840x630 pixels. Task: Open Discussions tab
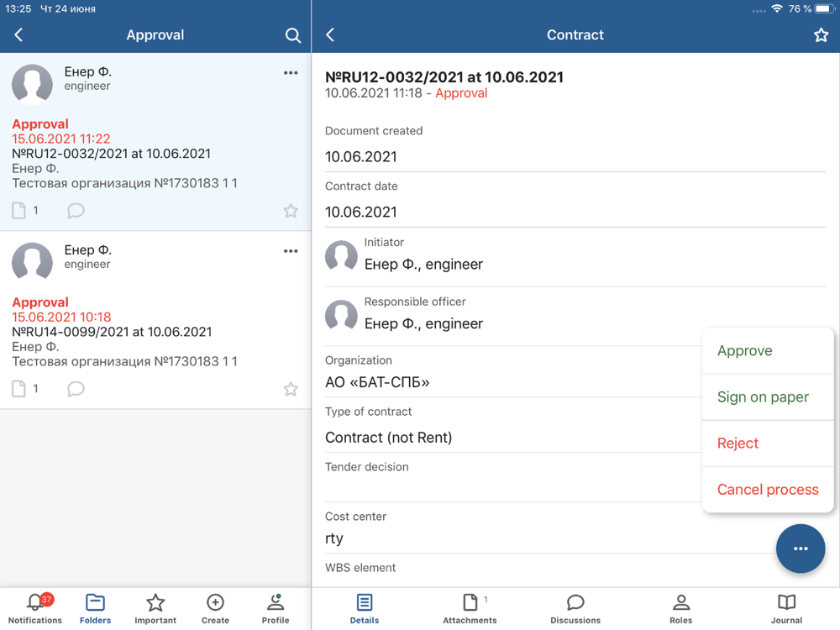(x=575, y=609)
